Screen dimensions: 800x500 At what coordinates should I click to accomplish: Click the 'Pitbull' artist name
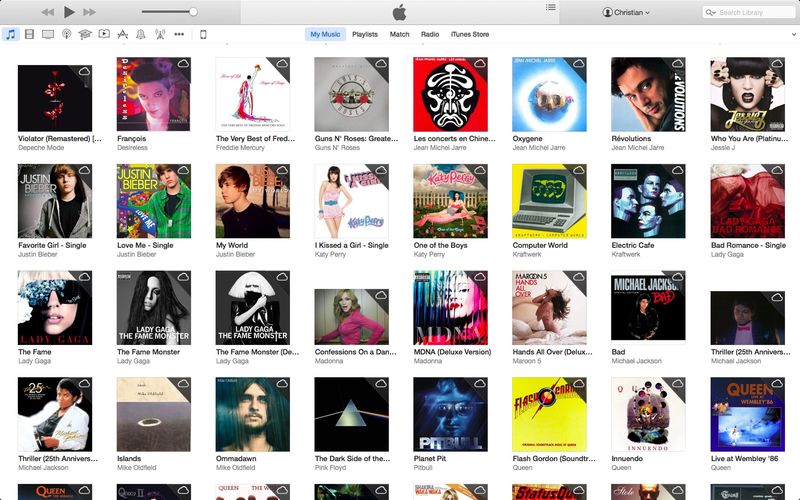[423, 467]
